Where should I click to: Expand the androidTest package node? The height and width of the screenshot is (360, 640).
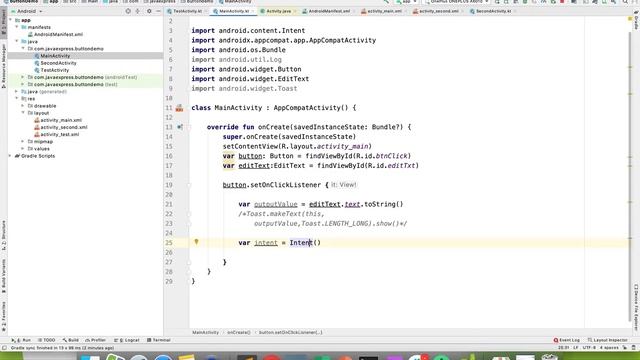coord(23,77)
